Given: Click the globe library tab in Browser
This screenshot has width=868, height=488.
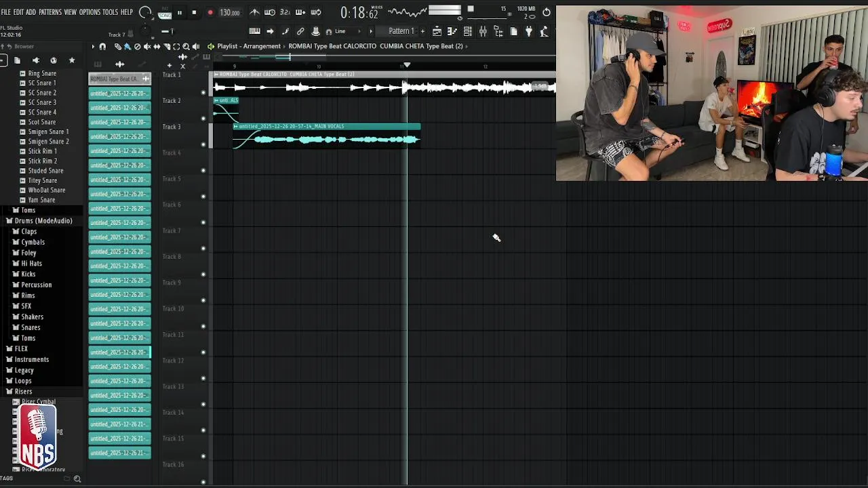Looking at the screenshot, I should [54, 60].
